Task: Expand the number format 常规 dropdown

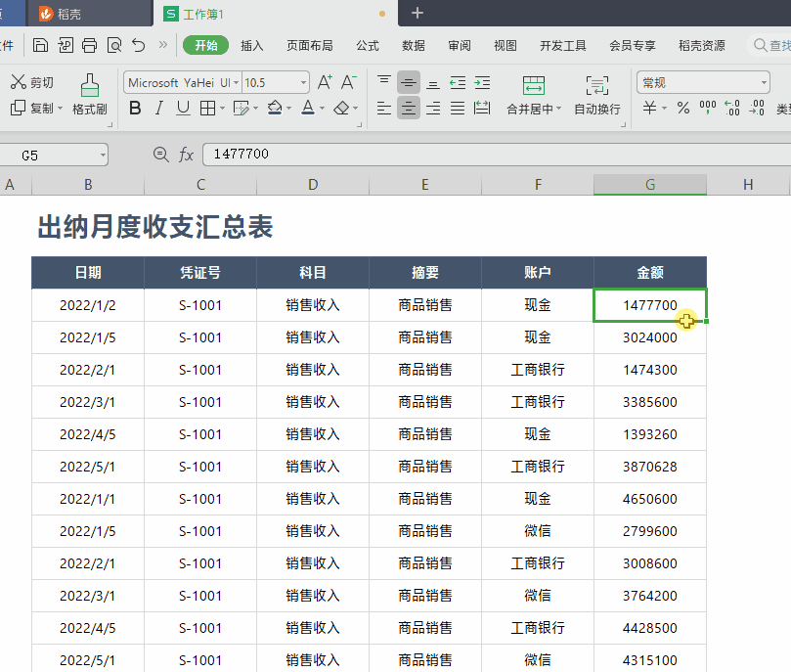Action: pyautogui.click(x=764, y=83)
